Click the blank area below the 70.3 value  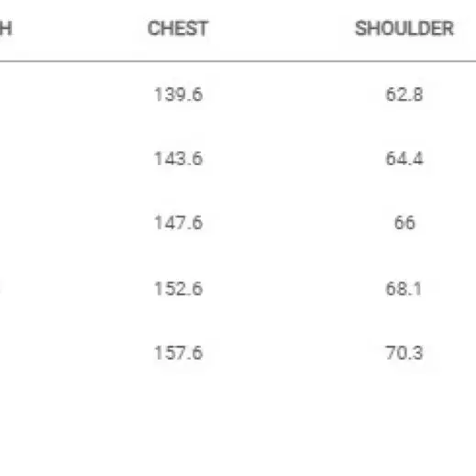(404, 413)
